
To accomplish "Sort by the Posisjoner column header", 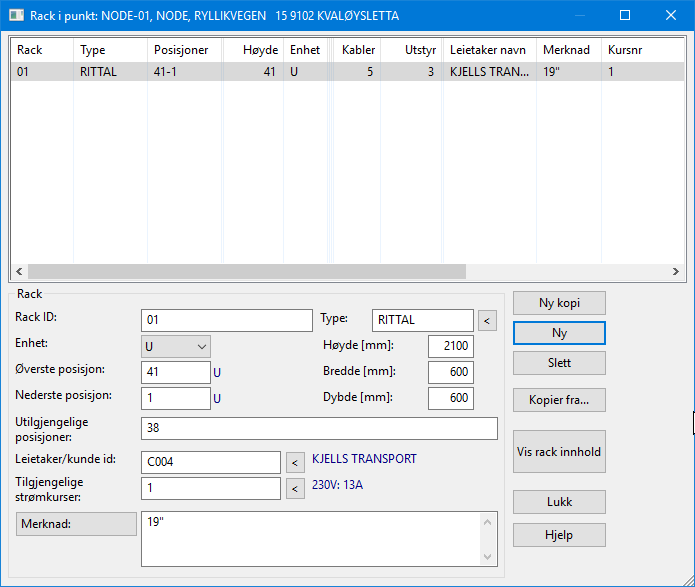I will coord(184,50).
